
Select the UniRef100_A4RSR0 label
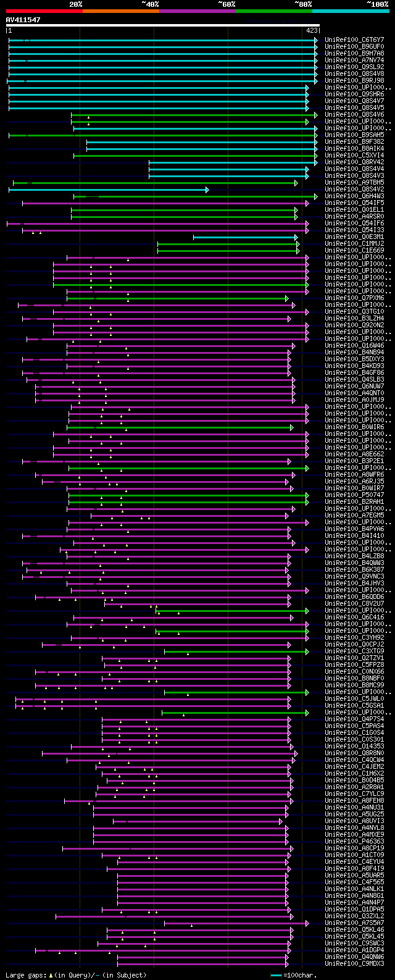point(354,216)
